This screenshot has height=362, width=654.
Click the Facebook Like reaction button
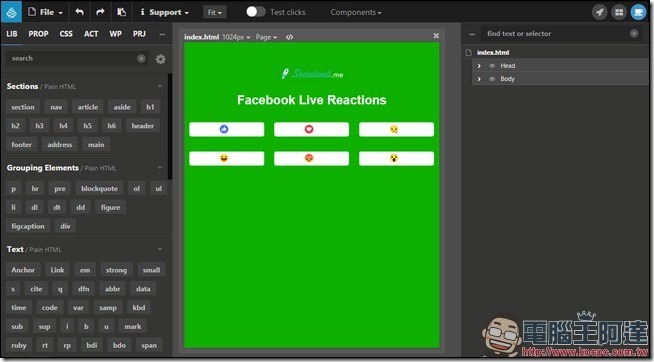(x=226, y=129)
